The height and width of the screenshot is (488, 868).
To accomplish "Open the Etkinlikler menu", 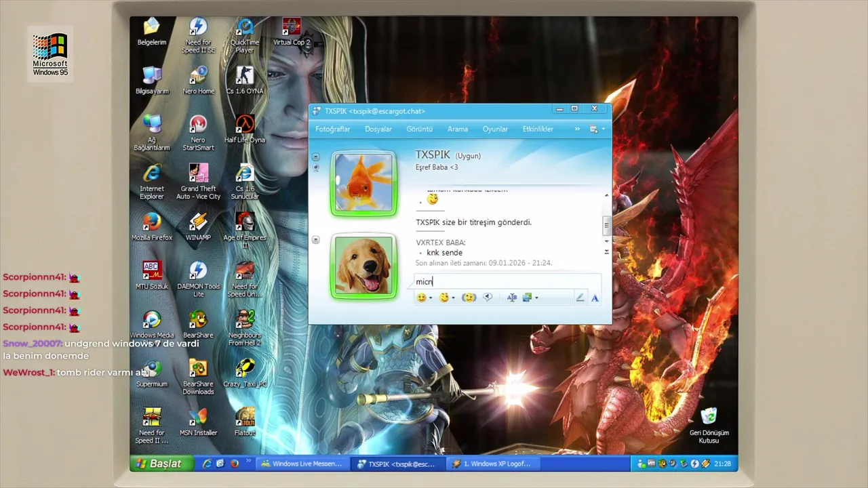I will (x=538, y=129).
